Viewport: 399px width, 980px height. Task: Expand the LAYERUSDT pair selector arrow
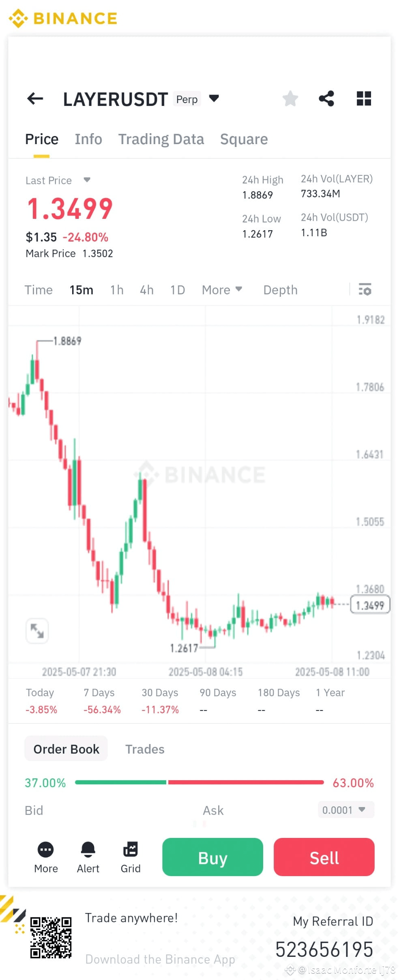[x=214, y=98]
